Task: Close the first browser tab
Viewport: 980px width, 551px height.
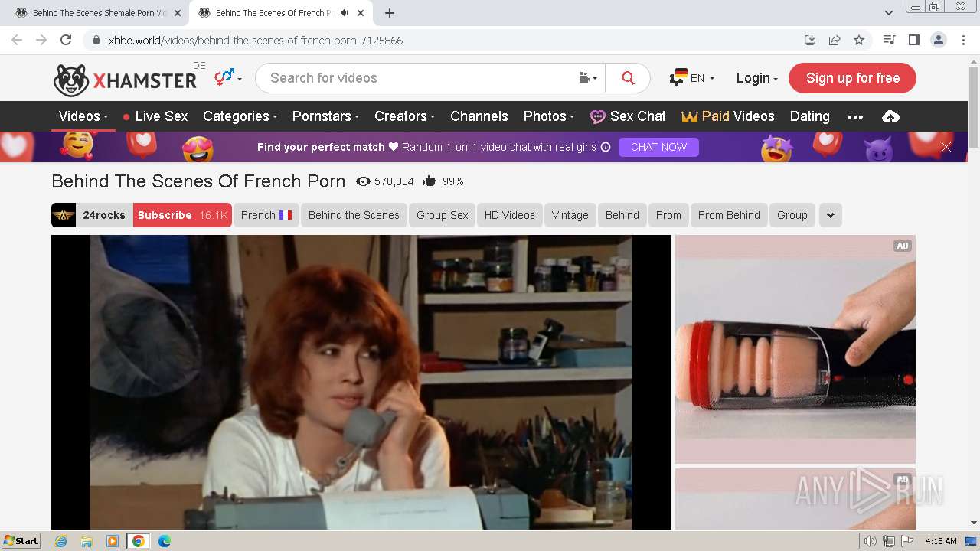Action: [177, 13]
